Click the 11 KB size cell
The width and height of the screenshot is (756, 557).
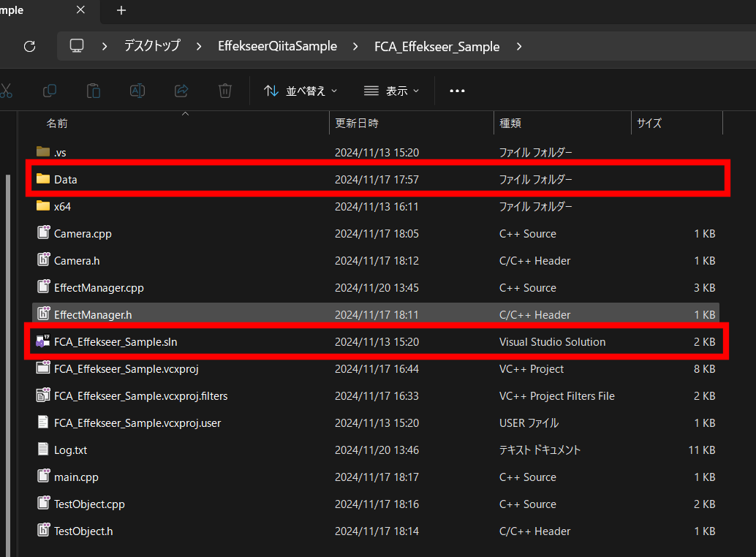click(702, 450)
